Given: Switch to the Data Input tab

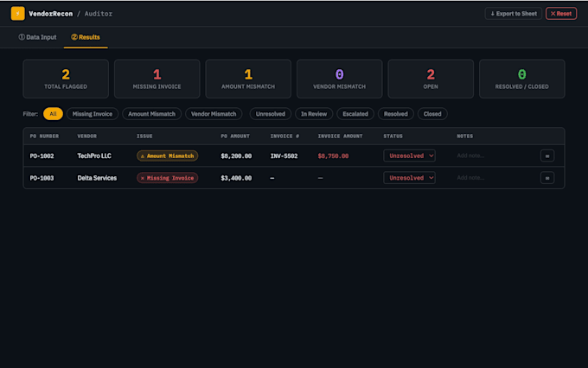Looking at the screenshot, I should point(37,37).
